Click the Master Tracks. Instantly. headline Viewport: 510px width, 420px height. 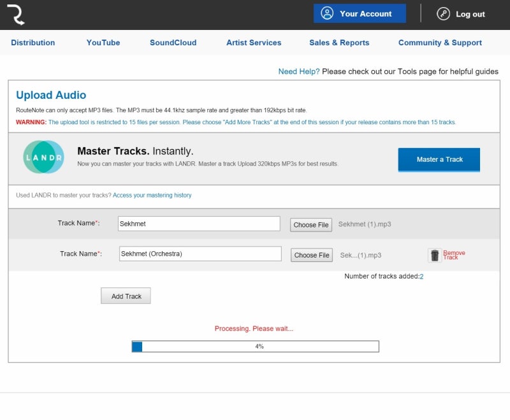135,151
